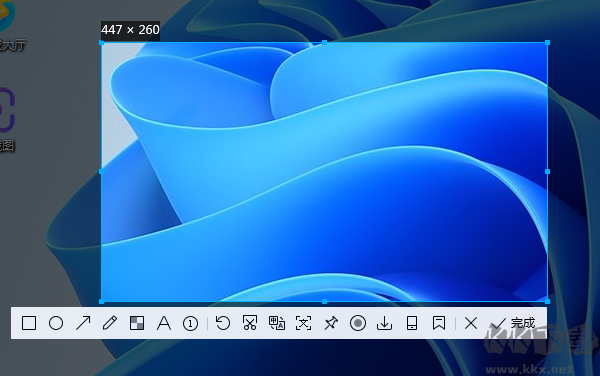Click the top-middle selection handle
This screenshot has height=376, width=600.
pos(324,42)
